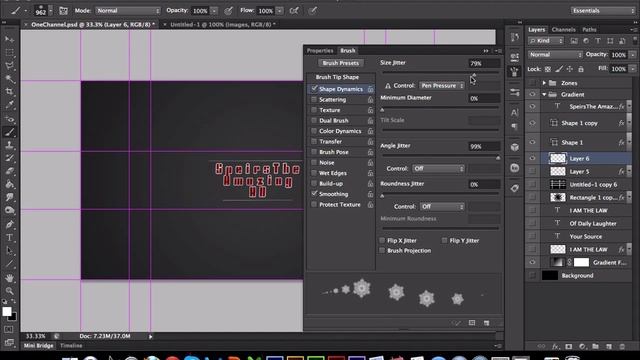This screenshot has width=640, height=360.
Task: Open Character panel icon in dock
Action: click(515, 112)
